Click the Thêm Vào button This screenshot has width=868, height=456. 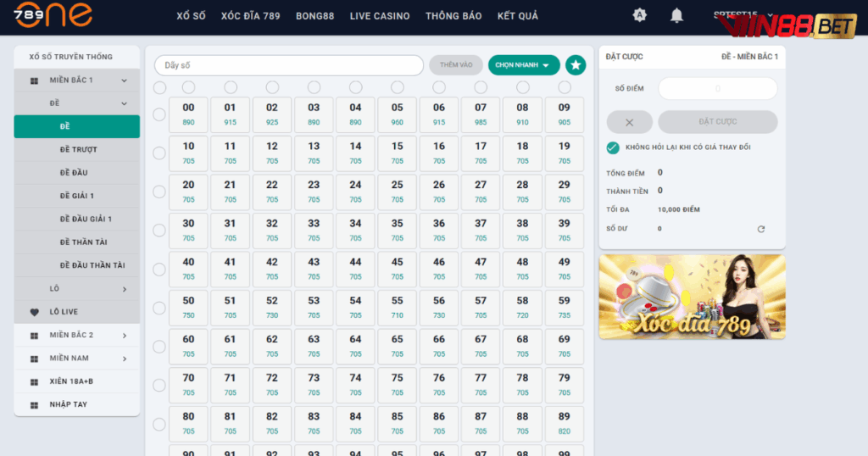(x=456, y=65)
